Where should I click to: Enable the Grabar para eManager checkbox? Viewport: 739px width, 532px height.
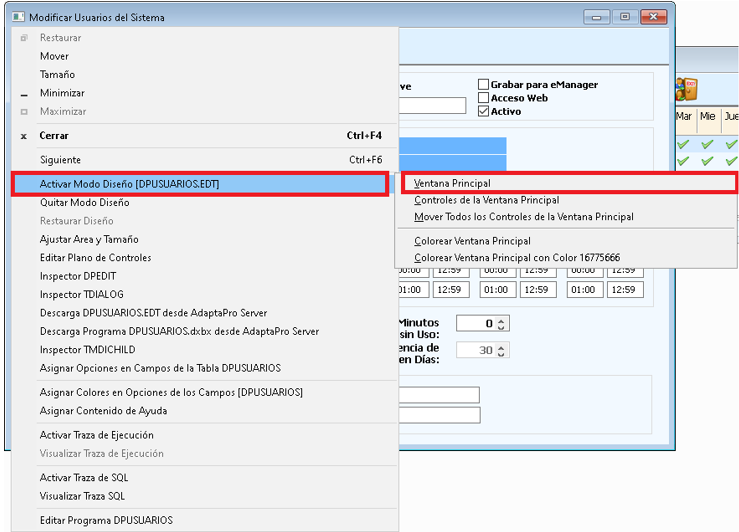[x=484, y=85]
